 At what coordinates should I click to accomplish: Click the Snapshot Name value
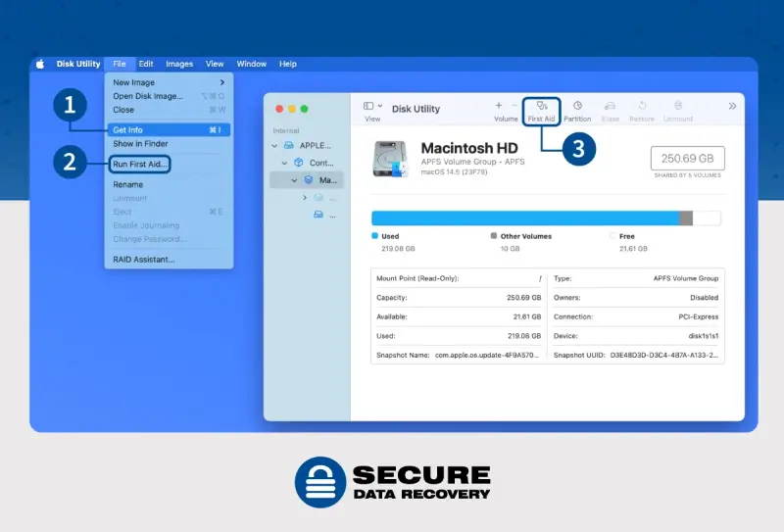pos(486,355)
